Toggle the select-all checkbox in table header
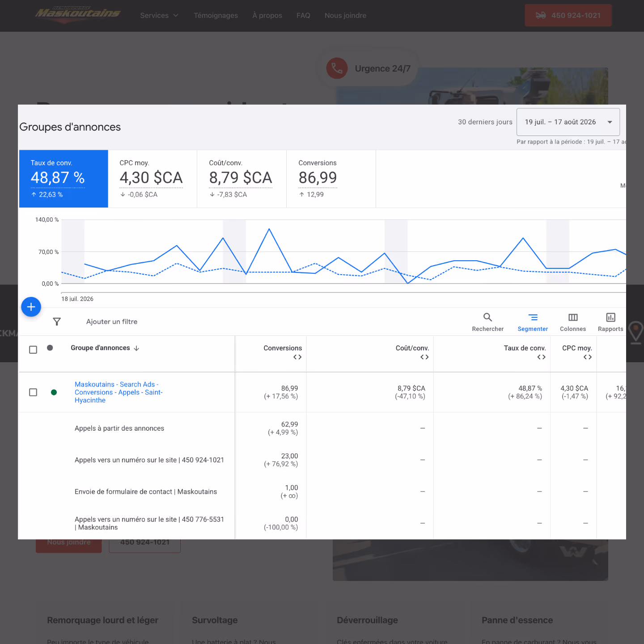Image resolution: width=644 pixels, height=644 pixels. click(x=33, y=349)
